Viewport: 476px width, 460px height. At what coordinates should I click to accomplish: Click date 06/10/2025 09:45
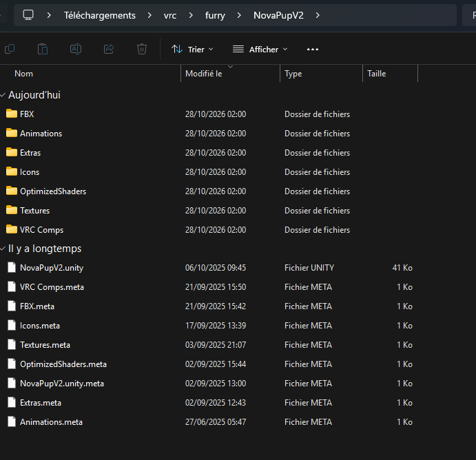216,268
